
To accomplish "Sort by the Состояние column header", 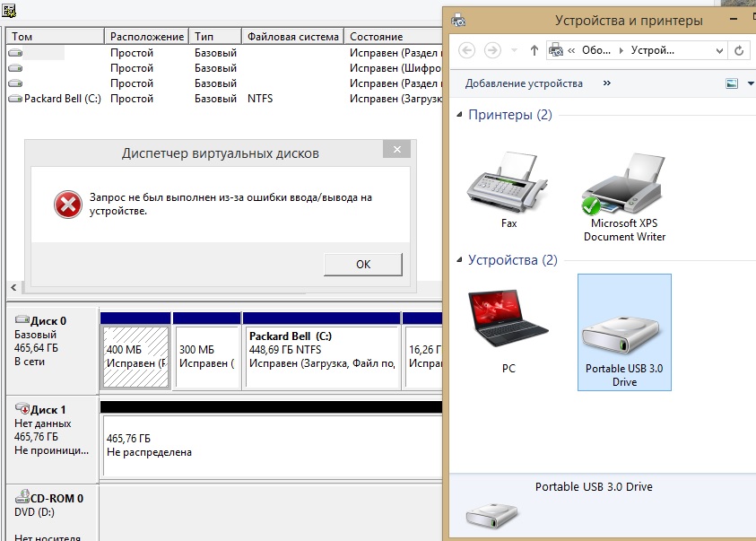I will [x=393, y=37].
